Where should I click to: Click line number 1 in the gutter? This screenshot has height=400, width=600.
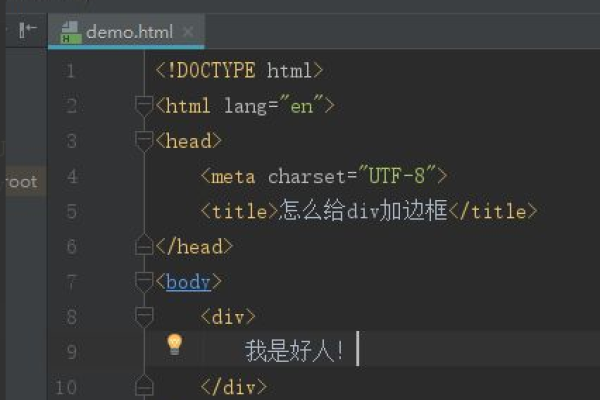(x=70, y=71)
